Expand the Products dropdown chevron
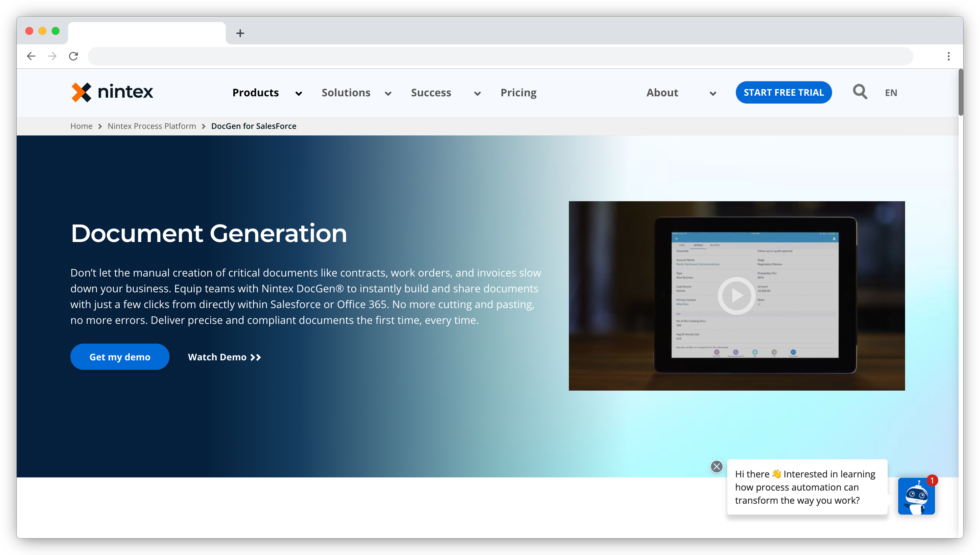This screenshot has height=555, width=980. [299, 93]
